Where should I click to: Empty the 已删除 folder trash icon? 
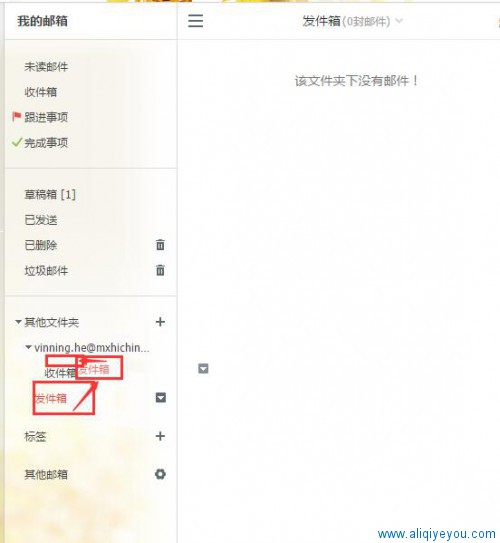(160, 244)
